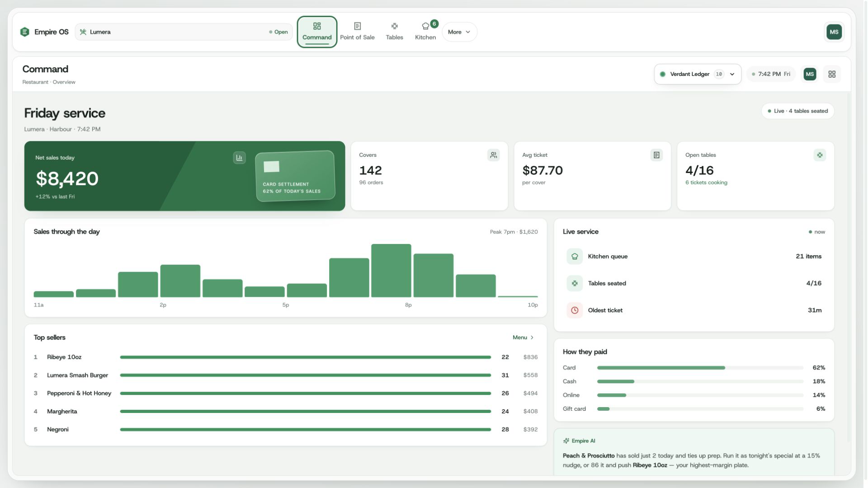Click the Card payment progress bar
868x488 pixels.
pyautogui.click(x=700, y=368)
